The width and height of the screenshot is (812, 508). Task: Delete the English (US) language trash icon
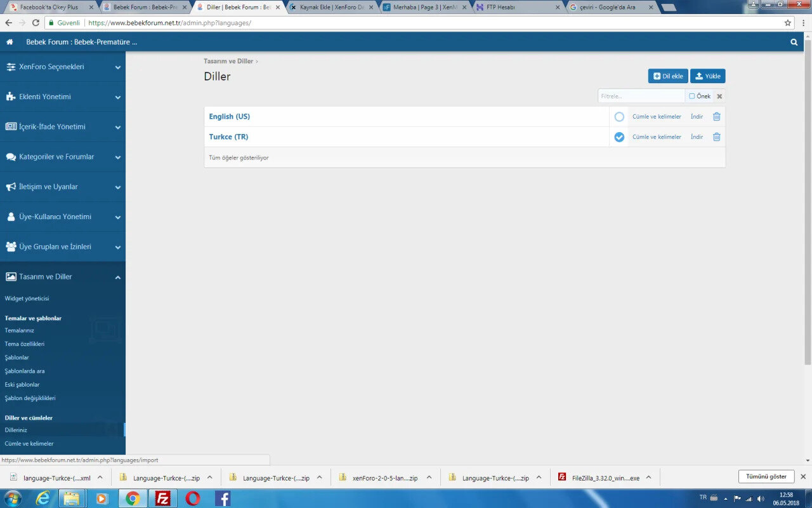[716, 117]
